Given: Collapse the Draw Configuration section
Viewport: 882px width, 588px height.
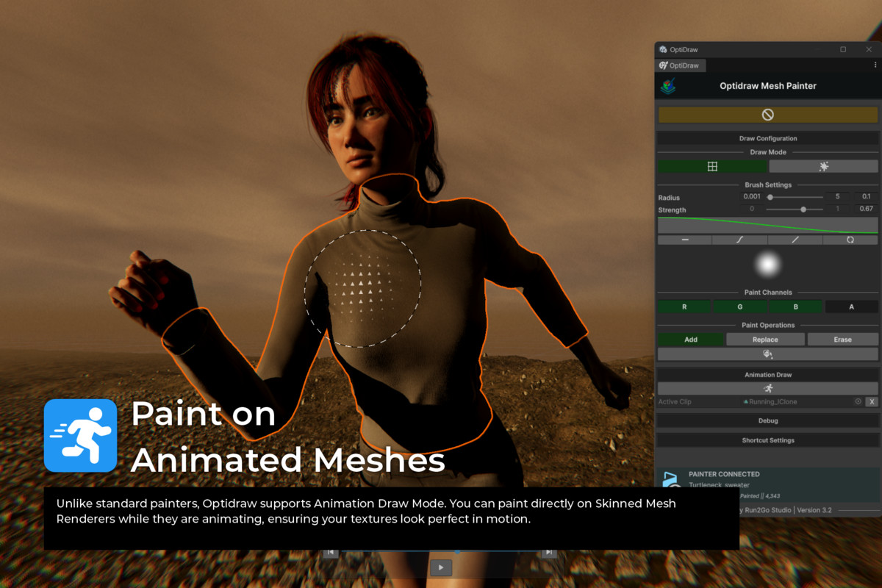Looking at the screenshot, I should [767, 138].
